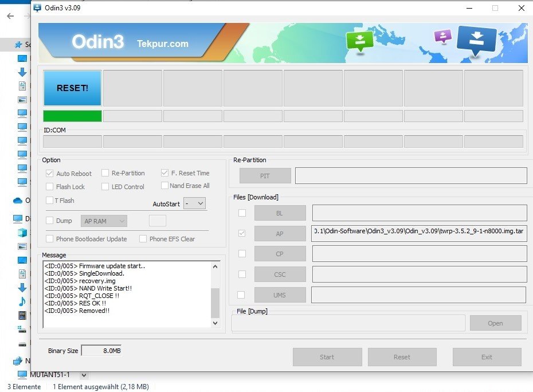
Task: Open the AP RAM dump type dropdown
Action: point(104,221)
